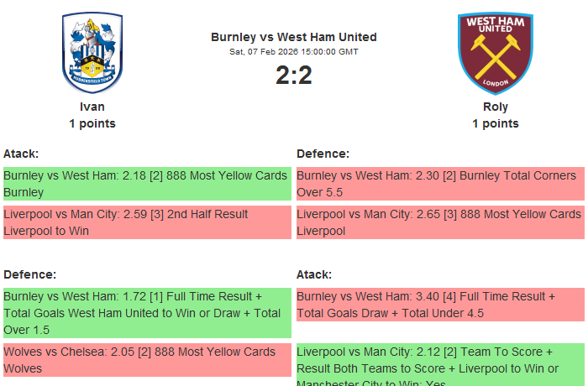588x386 pixels.
Task: Select player name Roly
Action: 496,107
